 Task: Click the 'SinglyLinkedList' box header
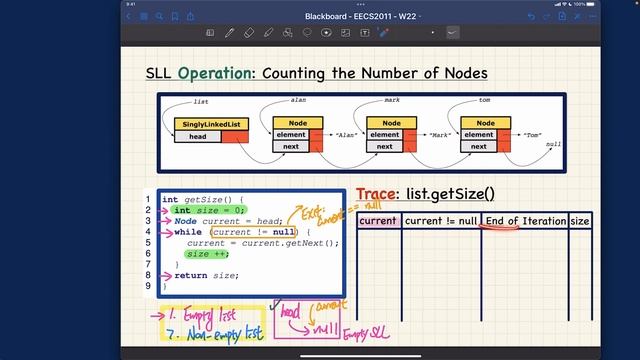pos(211,124)
